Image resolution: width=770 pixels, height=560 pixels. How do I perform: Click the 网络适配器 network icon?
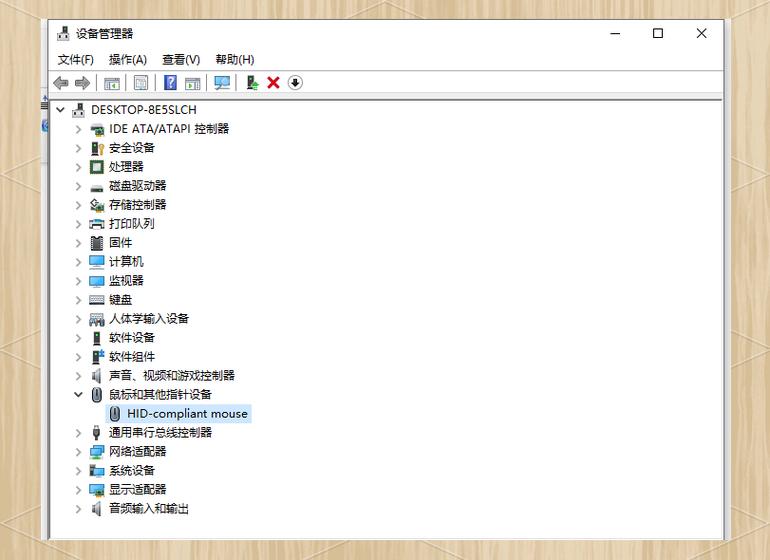point(97,452)
